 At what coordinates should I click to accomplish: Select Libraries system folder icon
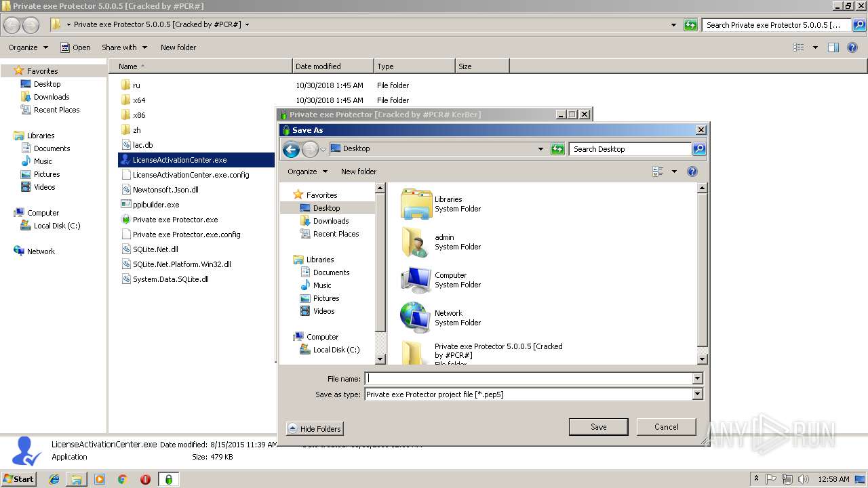(416, 204)
